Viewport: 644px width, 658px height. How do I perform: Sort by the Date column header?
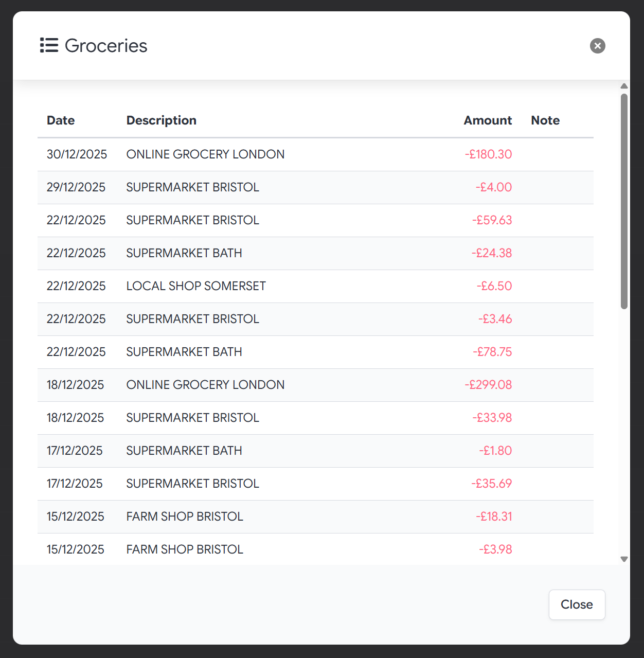60,120
